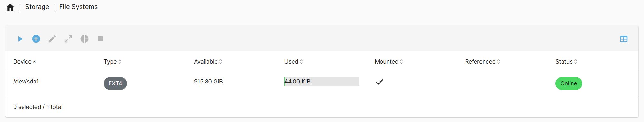Sort by Used column header
The image size is (644, 122).
click(x=293, y=62)
